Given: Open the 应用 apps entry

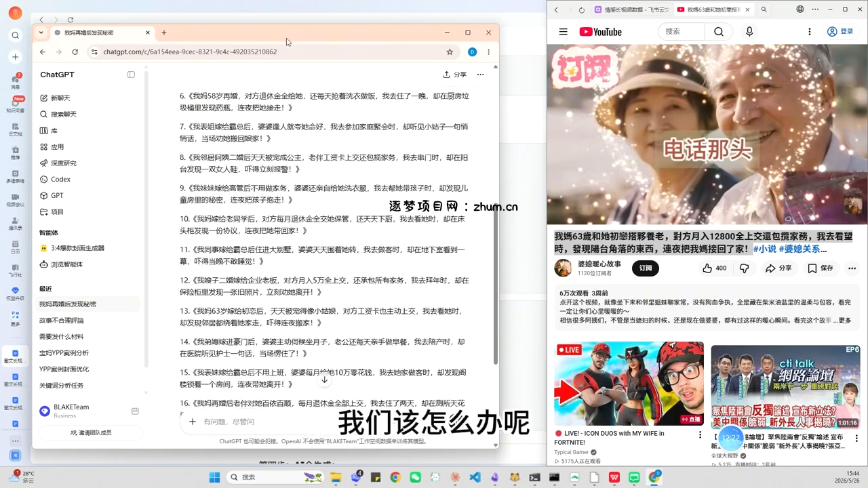Looking at the screenshot, I should pyautogui.click(x=52, y=147).
